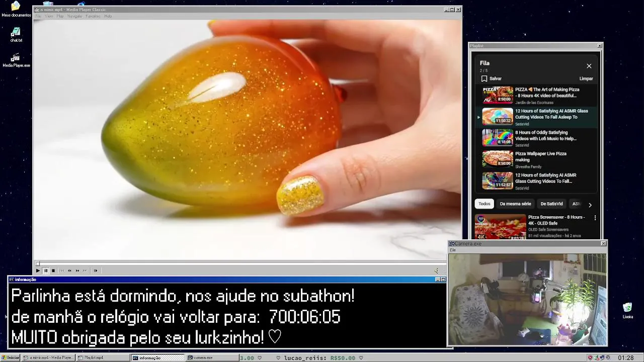644x362 pixels.
Task: Select the Todos filter chip
Action: [x=485, y=204]
